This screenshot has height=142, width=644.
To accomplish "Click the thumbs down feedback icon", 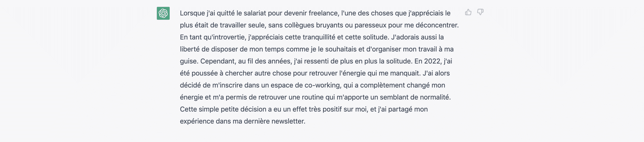I will pos(480,12).
